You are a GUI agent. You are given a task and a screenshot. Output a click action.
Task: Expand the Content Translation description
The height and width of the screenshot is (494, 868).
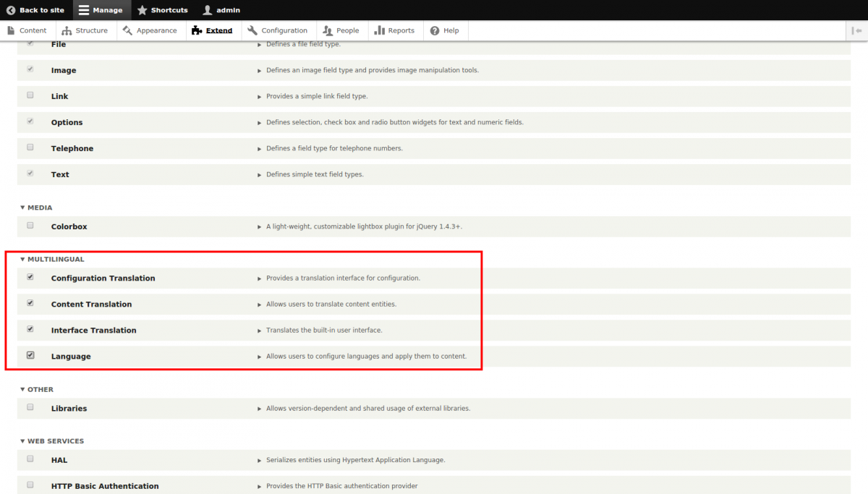(327, 304)
